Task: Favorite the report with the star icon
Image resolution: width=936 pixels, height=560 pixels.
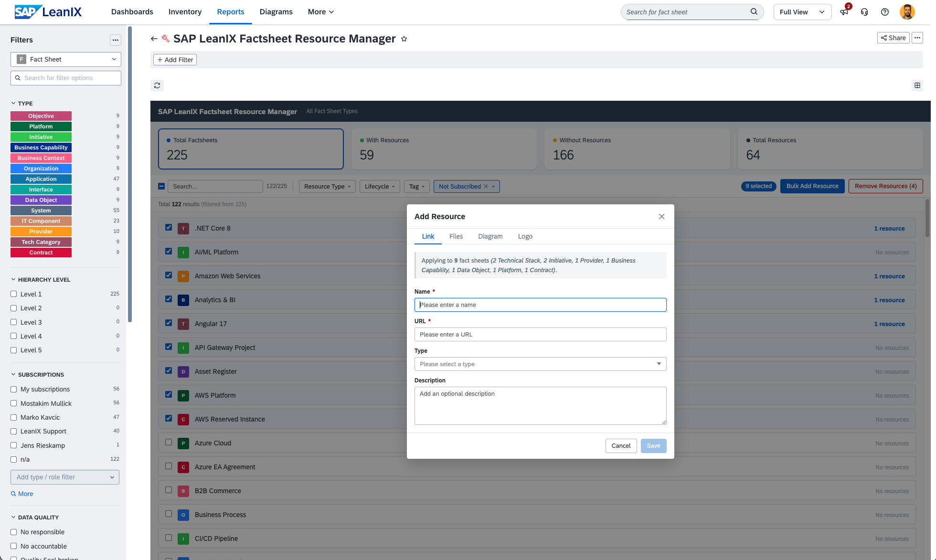Action: (x=404, y=39)
